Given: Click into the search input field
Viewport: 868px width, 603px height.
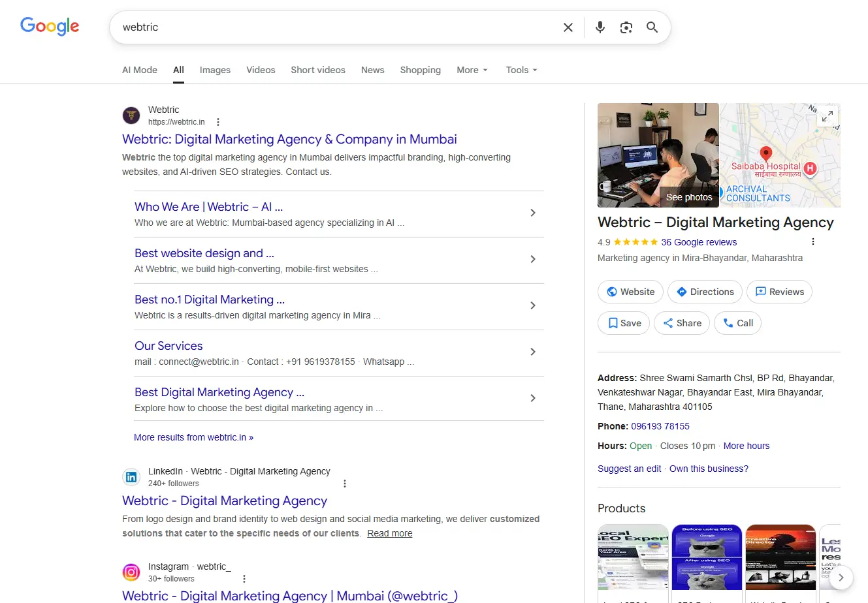Looking at the screenshot, I should pos(327,27).
